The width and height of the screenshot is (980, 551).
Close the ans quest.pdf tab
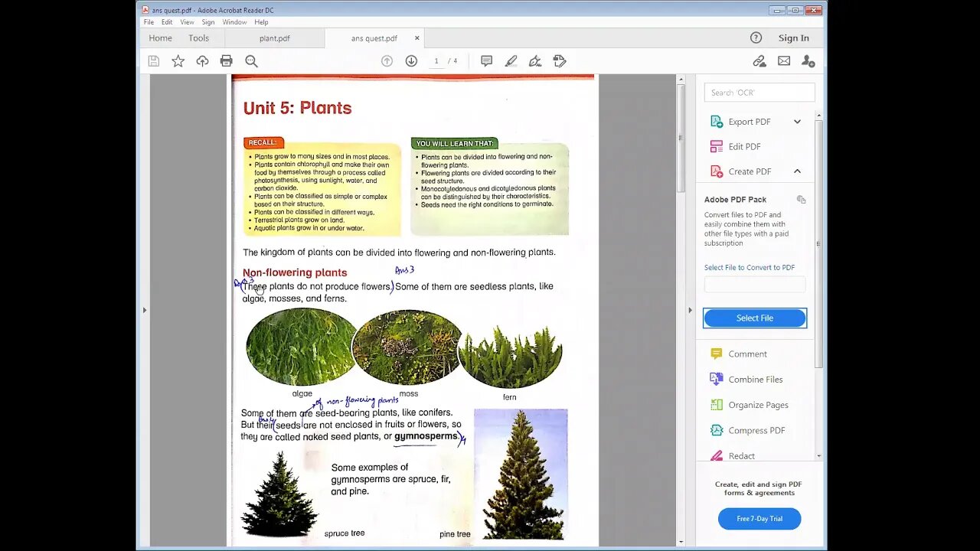[417, 38]
